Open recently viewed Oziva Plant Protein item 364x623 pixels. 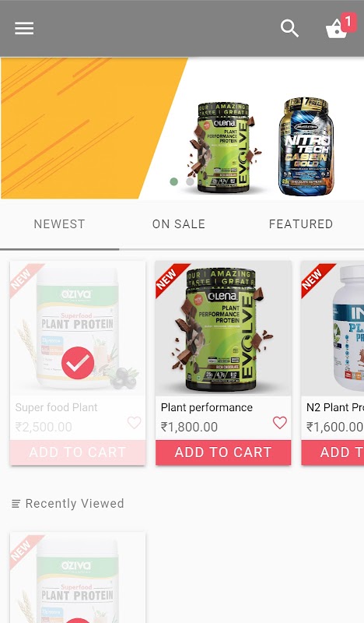[78, 578]
